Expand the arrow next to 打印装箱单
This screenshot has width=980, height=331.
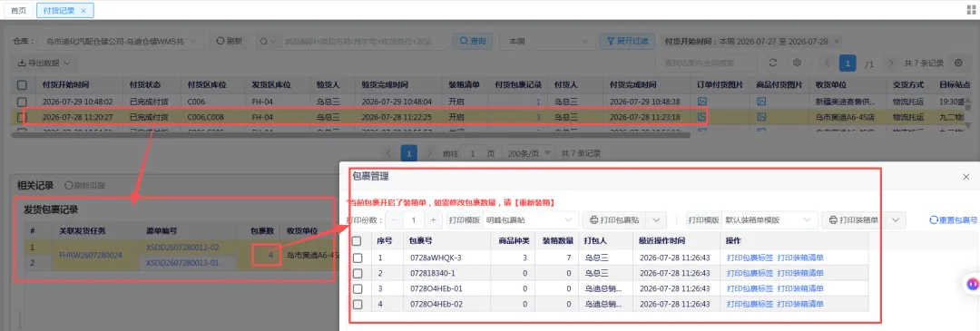896,219
